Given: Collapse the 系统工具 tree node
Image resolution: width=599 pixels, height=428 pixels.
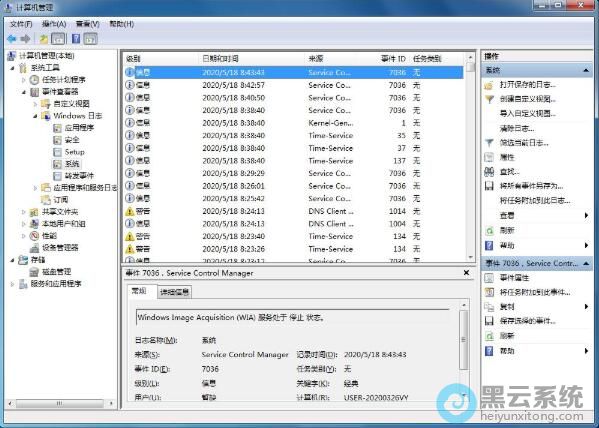Looking at the screenshot, I should 13,68.
